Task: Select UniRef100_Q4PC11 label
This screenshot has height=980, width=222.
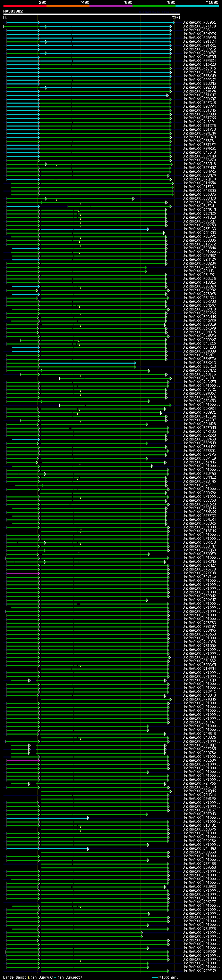Action: click(x=199, y=485)
